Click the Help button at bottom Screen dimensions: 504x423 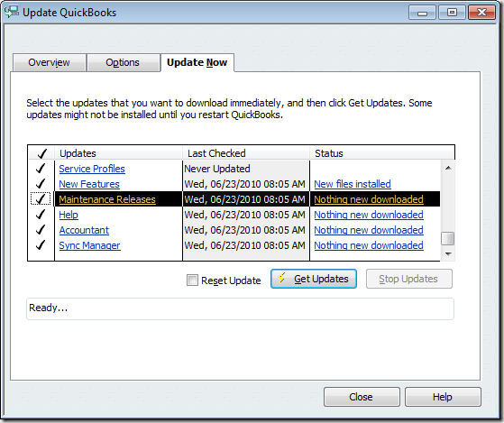point(443,397)
